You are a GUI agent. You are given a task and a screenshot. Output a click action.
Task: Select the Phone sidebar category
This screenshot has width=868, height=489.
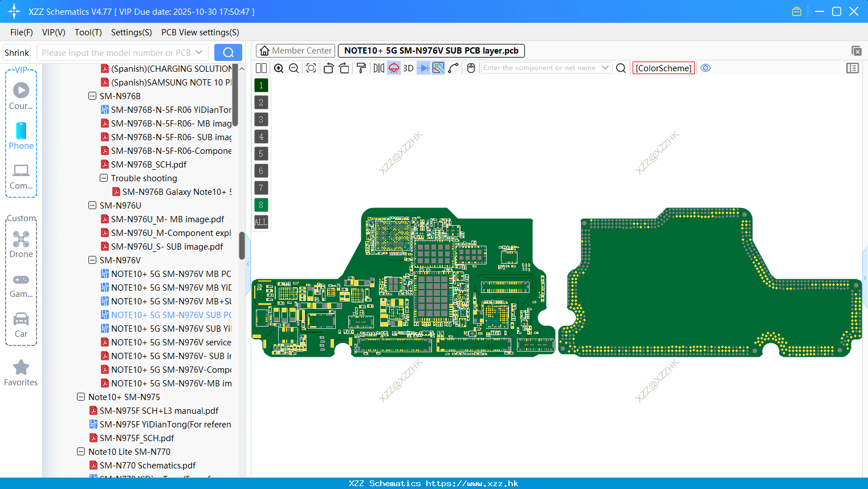(21, 136)
